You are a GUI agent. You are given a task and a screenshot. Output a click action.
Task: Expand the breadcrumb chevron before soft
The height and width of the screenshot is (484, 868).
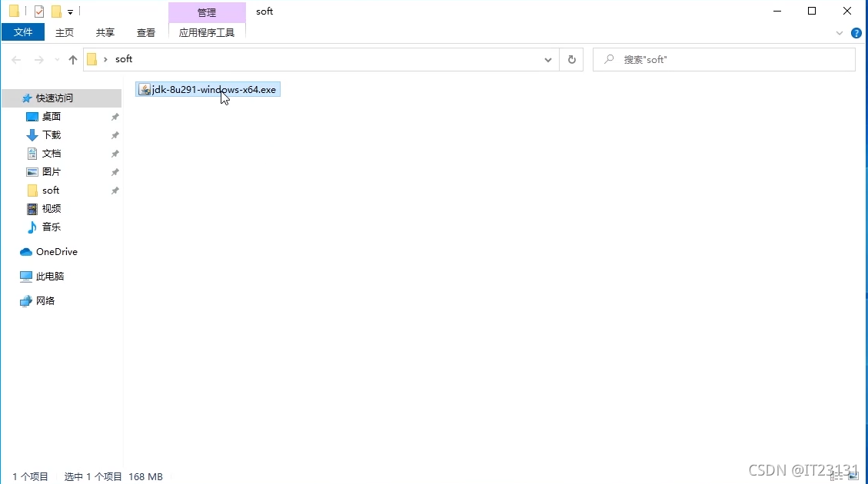pos(105,59)
